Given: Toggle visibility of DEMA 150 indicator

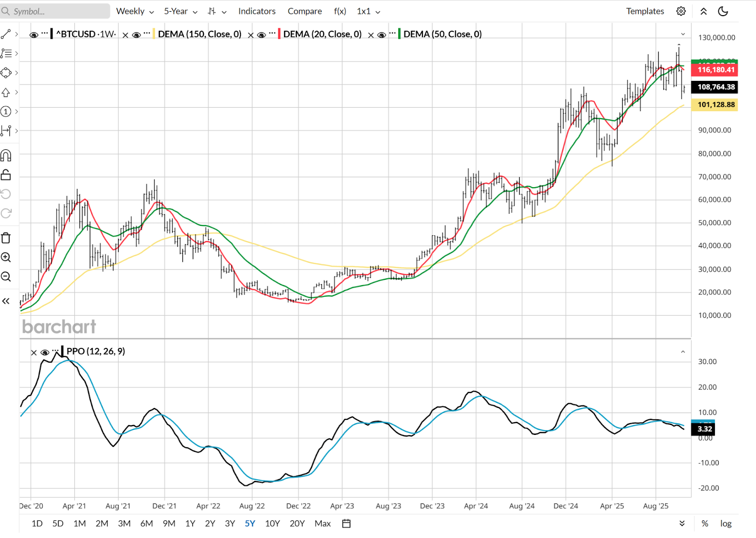Looking at the screenshot, I should pos(136,35).
